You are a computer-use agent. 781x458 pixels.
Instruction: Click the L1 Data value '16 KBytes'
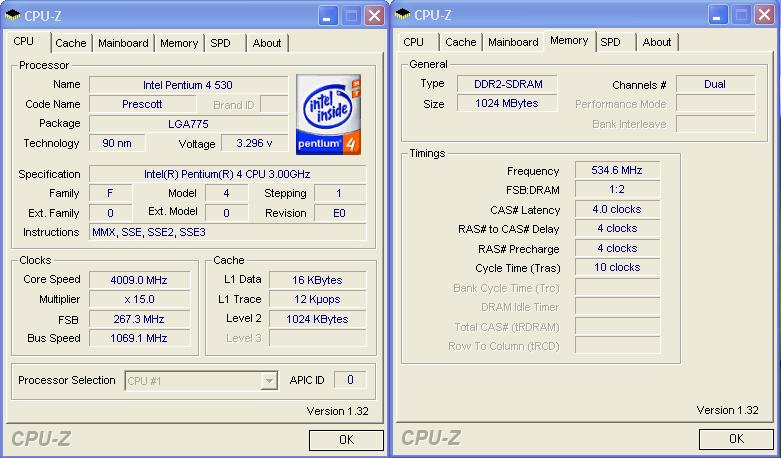click(x=317, y=280)
